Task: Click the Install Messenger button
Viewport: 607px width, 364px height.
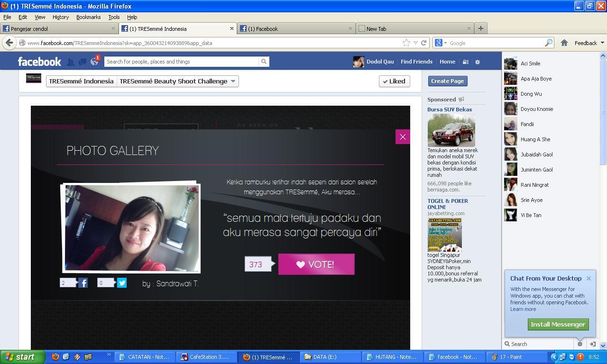Action: pos(558,324)
